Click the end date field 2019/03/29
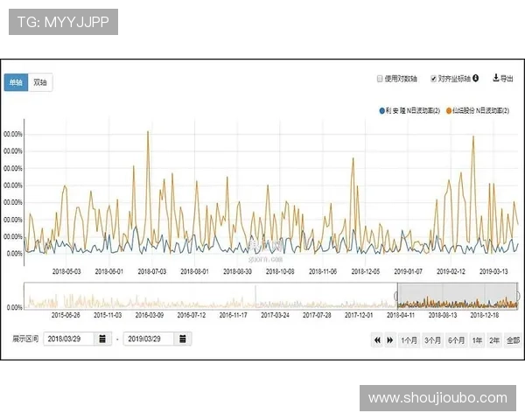The image size is (525, 420). 149,339
